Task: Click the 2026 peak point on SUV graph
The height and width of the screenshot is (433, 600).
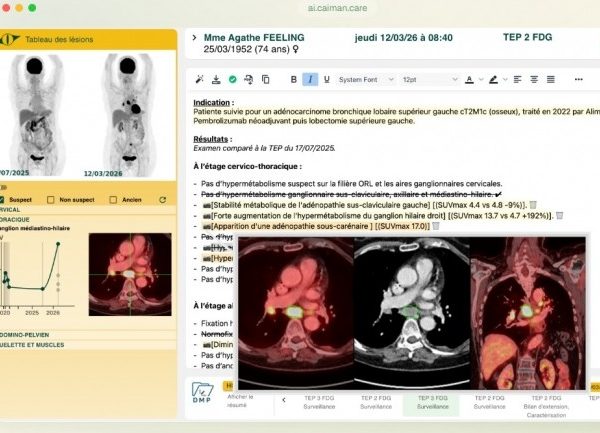Action: click(58, 244)
